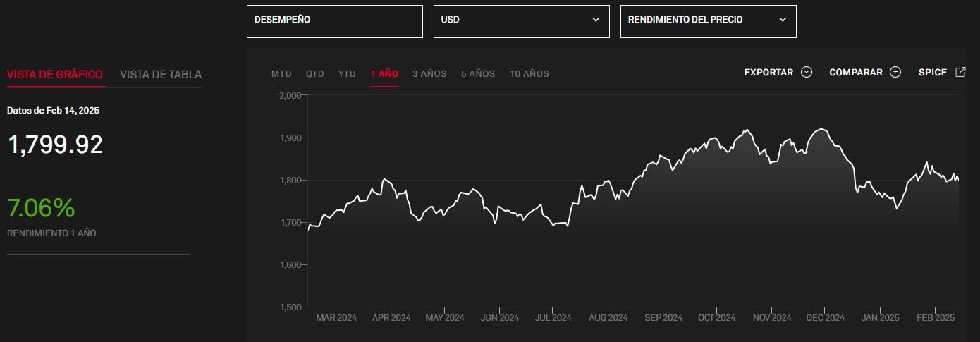
Task: Click the chart peak near Dec 2024
Action: click(x=821, y=129)
